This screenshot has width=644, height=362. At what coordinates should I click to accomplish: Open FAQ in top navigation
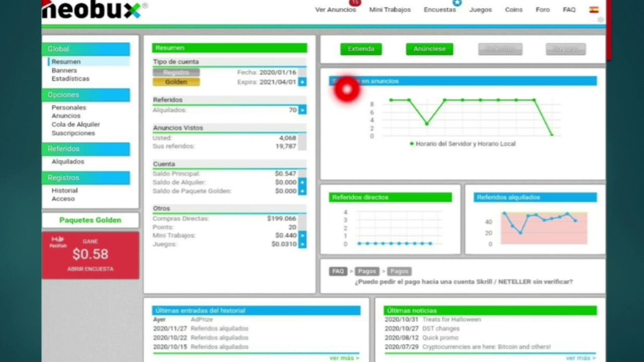pyautogui.click(x=569, y=10)
